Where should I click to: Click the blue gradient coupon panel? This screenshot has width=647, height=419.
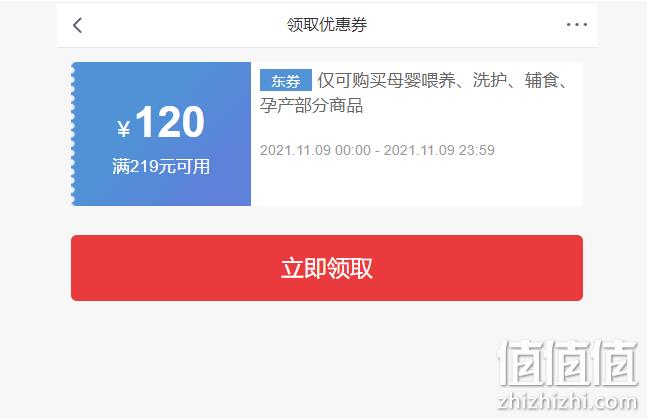pyautogui.click(x=161, y=134)
